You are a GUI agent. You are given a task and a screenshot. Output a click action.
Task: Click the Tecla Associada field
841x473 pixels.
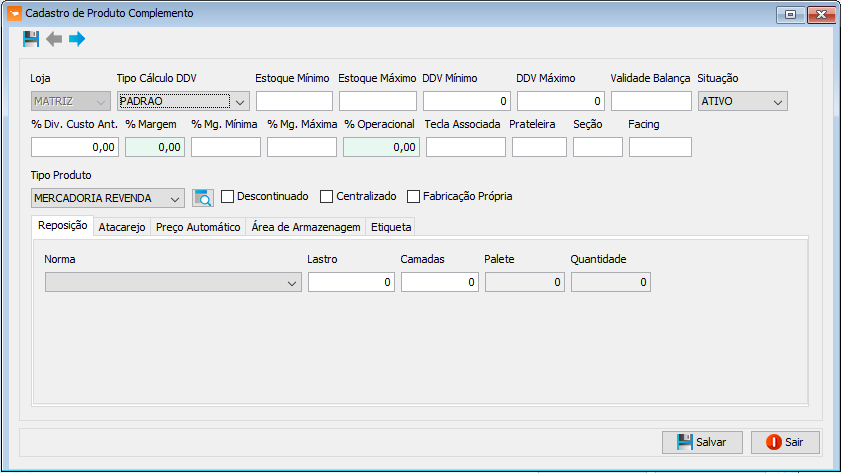point(466,147)
